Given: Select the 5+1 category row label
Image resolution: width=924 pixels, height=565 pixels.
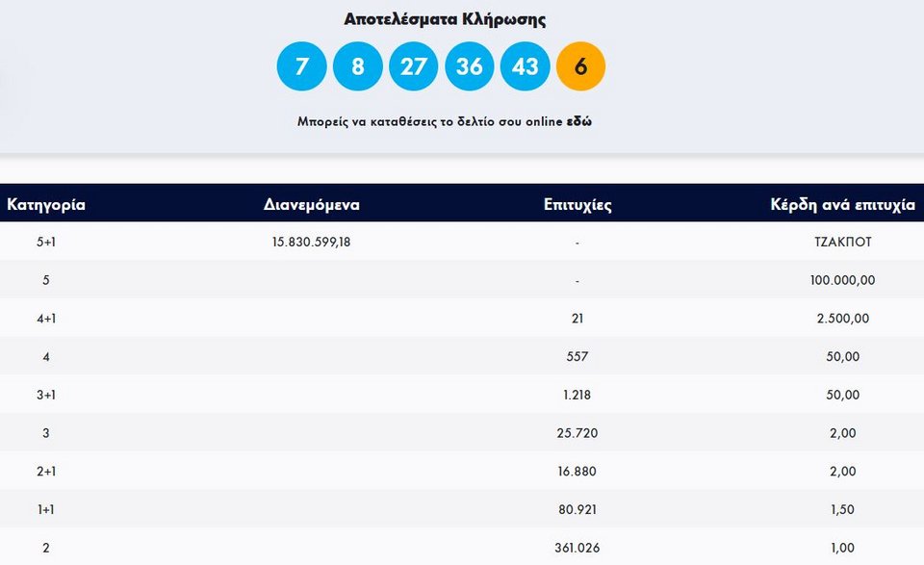Looking at the screenshot, I should (x=45, y=242).
